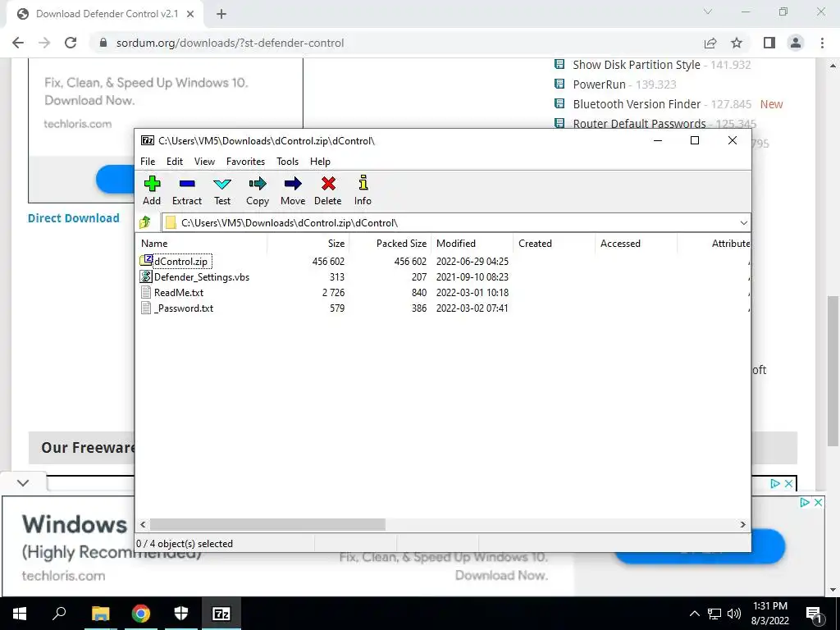840x630 pixels.
Task: Click the Chrome taskbar icon
Action: 141,613
